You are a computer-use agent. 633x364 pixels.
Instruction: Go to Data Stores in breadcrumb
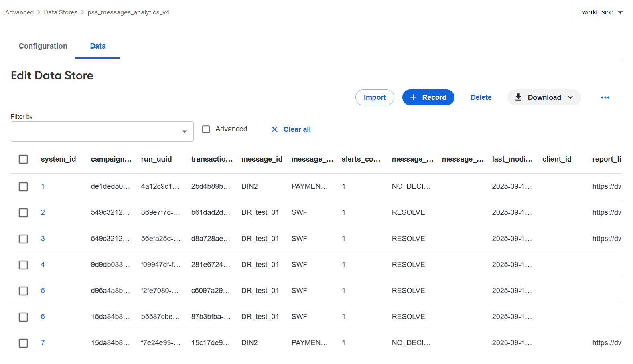coord(61,12)
